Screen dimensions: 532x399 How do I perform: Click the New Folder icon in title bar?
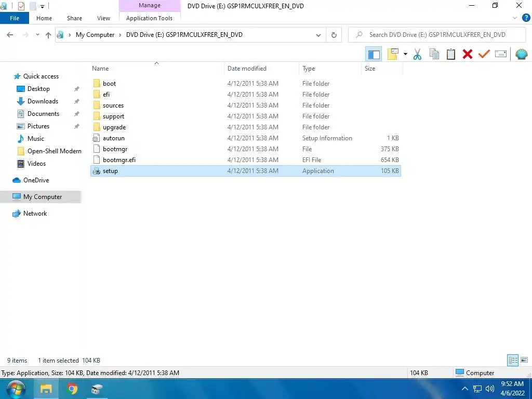point(33,6)
